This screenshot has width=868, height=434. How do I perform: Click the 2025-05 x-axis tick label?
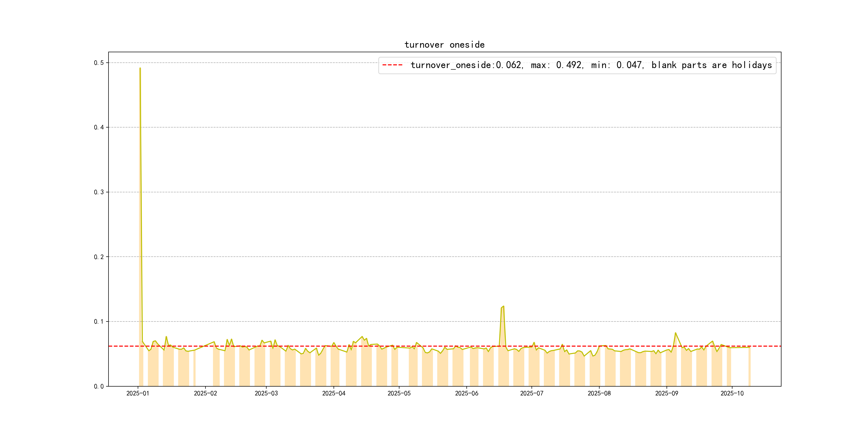tap(399, 393)
